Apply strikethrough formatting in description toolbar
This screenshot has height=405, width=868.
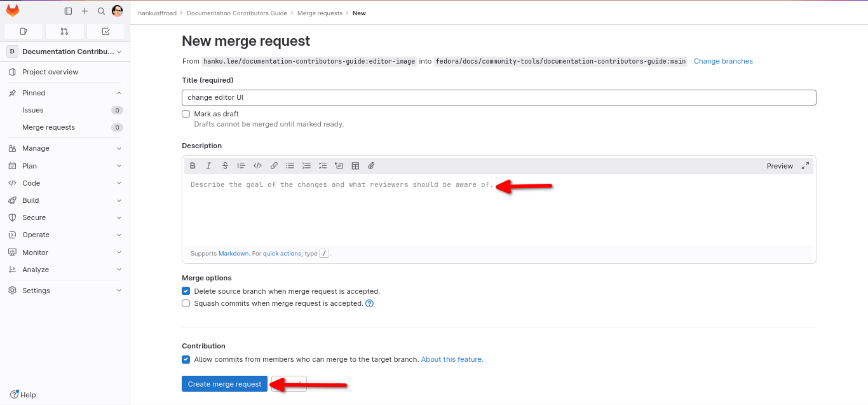[x=225, y=166]
